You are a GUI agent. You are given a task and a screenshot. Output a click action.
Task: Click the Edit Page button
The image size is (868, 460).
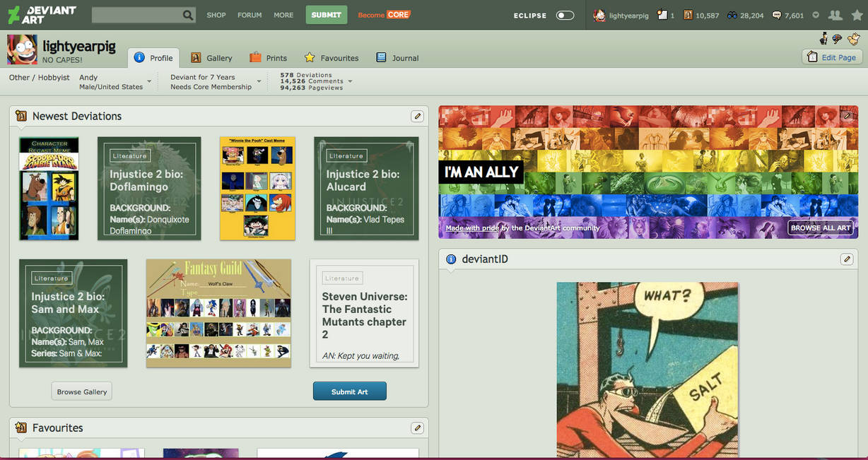pos(832,57)
